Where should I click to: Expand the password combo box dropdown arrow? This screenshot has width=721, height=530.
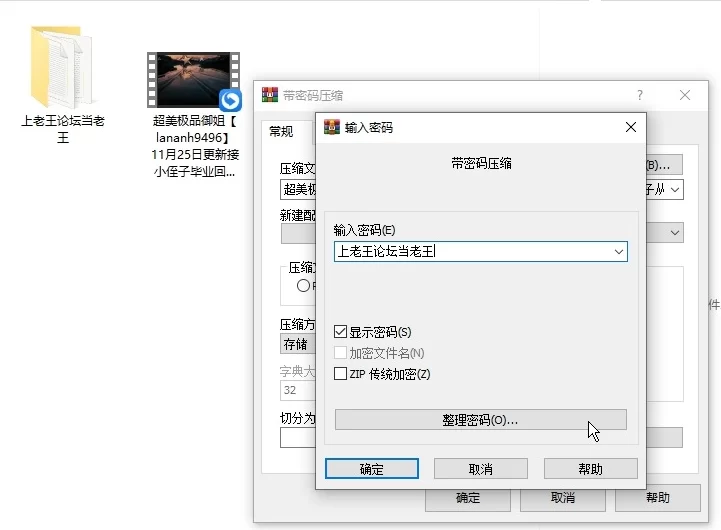(618, 252)
